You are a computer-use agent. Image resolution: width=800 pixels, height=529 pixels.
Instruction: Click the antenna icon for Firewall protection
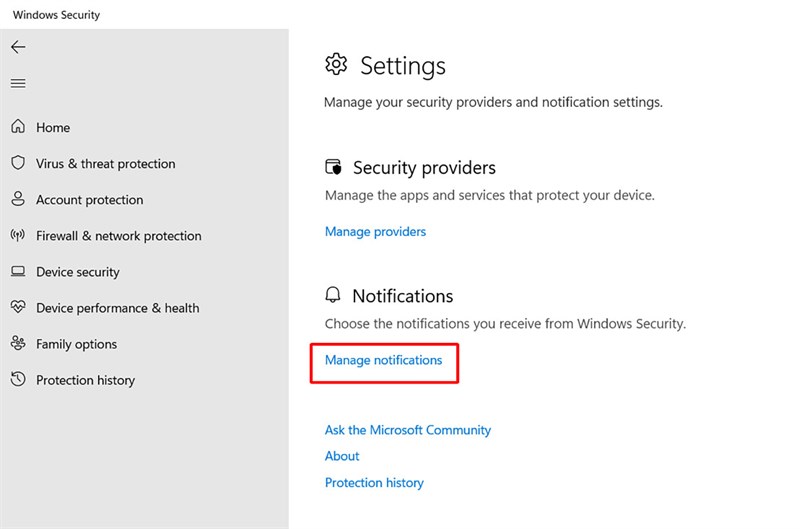tap(18, 235)
